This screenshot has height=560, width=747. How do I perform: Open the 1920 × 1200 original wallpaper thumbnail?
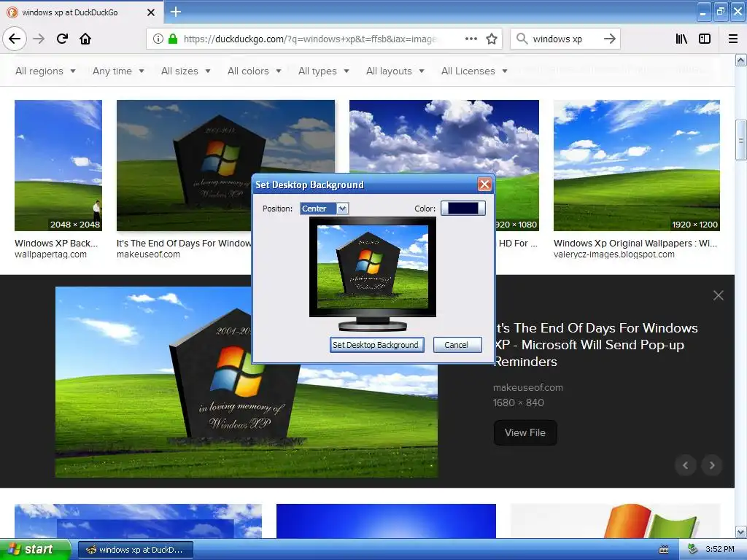pos(636,166)
